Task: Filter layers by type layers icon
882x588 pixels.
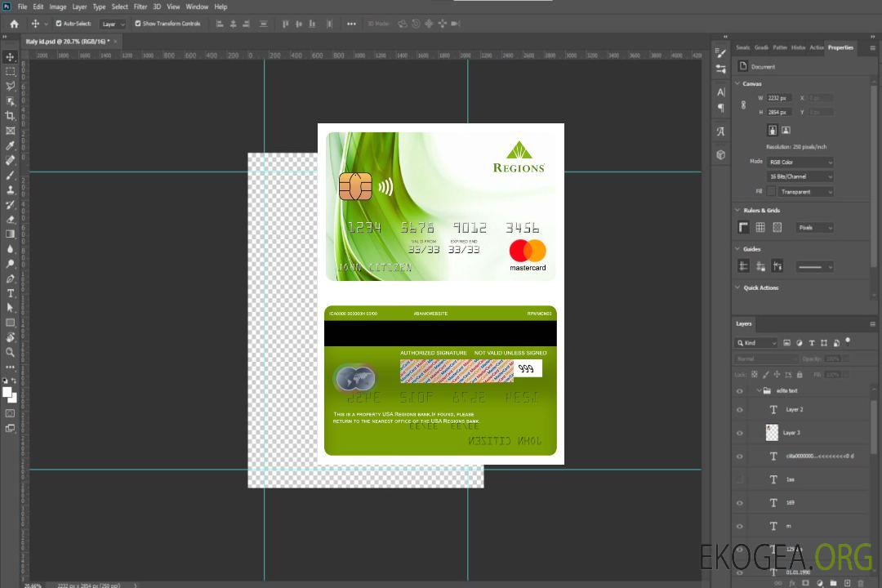Action: 812,343
